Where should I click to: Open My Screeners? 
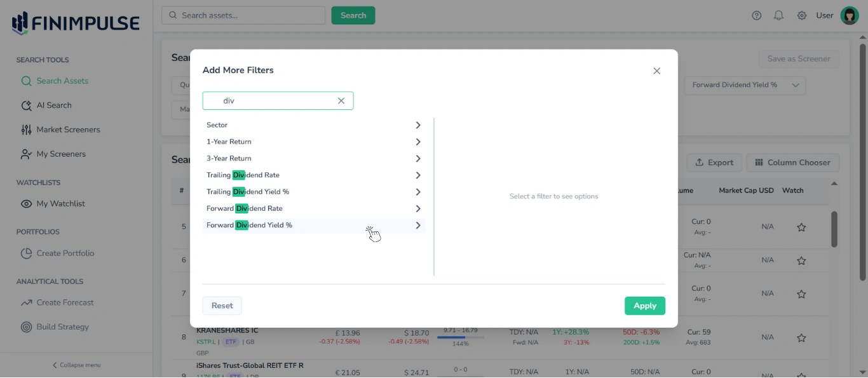point(62,154)
